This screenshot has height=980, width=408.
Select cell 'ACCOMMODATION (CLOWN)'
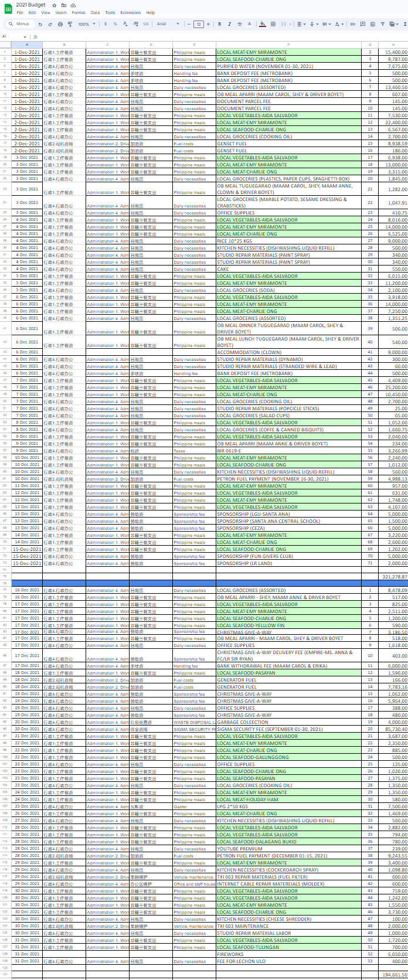[288, 352]
